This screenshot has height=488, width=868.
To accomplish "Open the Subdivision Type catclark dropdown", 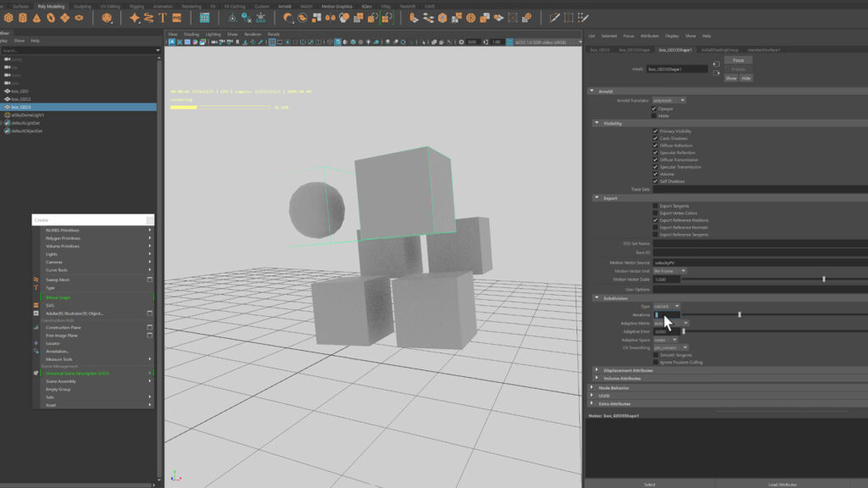I will coord(674,306).
